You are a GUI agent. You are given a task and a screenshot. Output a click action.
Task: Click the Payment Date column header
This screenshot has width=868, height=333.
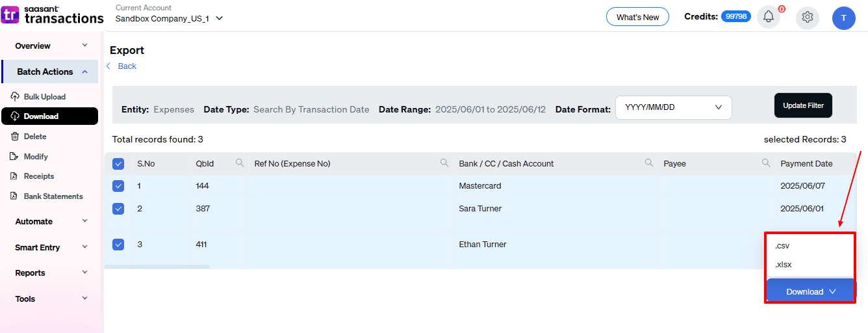[806, 164]
